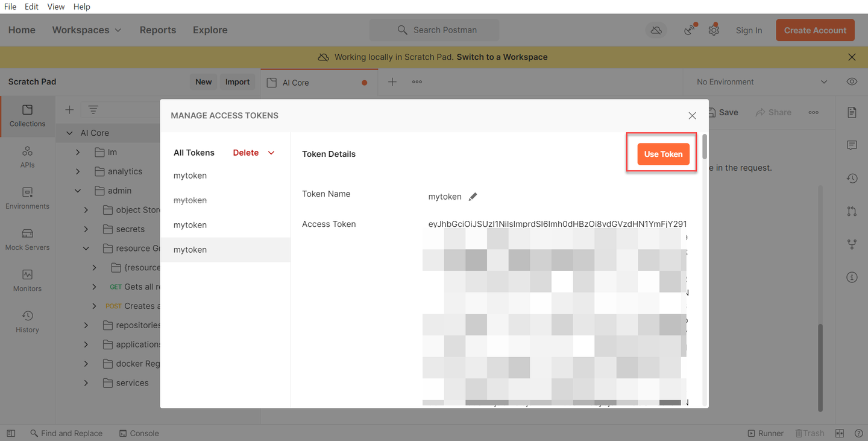Screen dimensions: 868x441
Task: Open tab options three-dot menu
Action: coord(417,82)
